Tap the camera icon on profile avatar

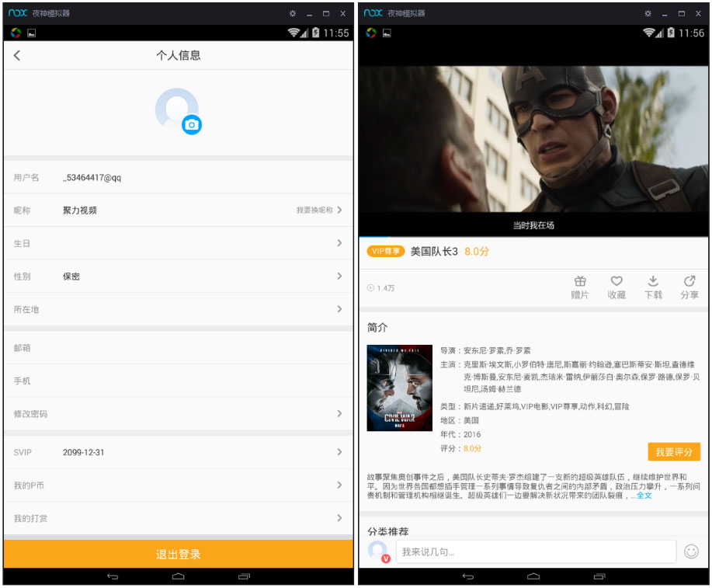192,125
